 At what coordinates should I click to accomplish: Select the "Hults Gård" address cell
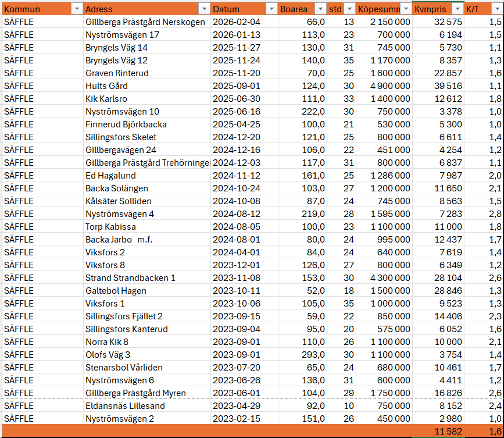[x=147, y=86]
